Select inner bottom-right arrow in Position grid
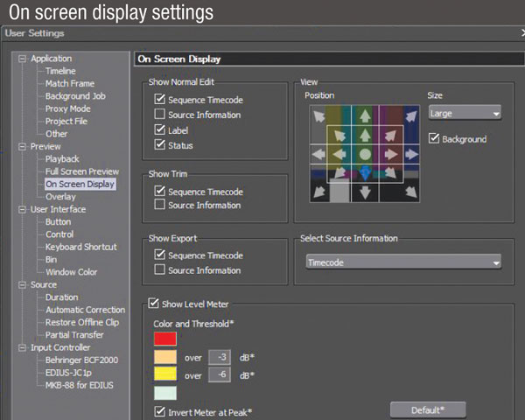This screenshot has width=525, height=420. click(x=390, y=172)
